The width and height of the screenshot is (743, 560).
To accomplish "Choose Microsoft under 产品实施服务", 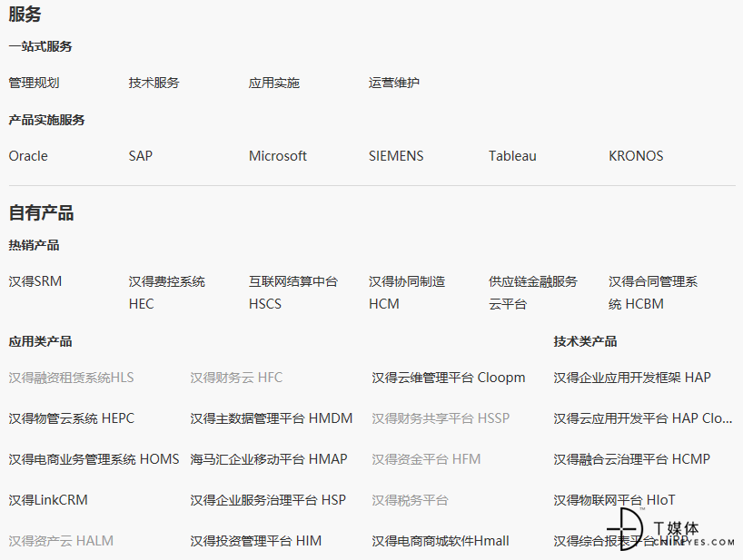I will (x=278, y=156).
